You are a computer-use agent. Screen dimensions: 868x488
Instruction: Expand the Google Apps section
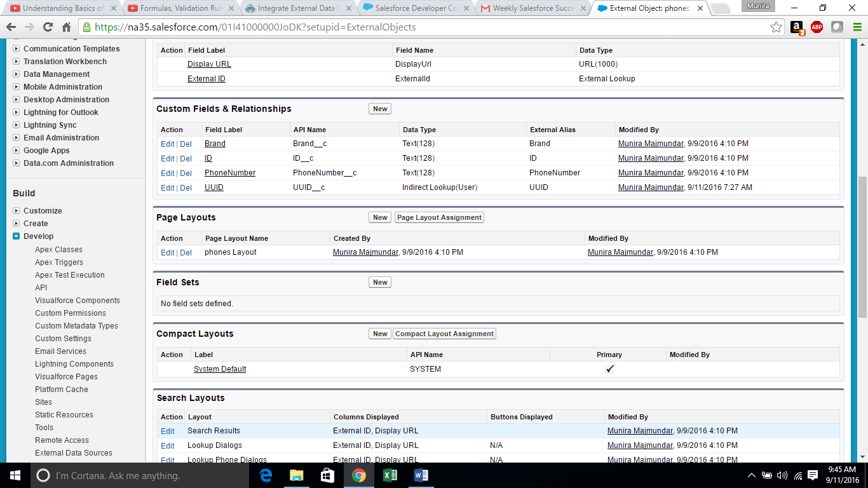click(17, 151)
